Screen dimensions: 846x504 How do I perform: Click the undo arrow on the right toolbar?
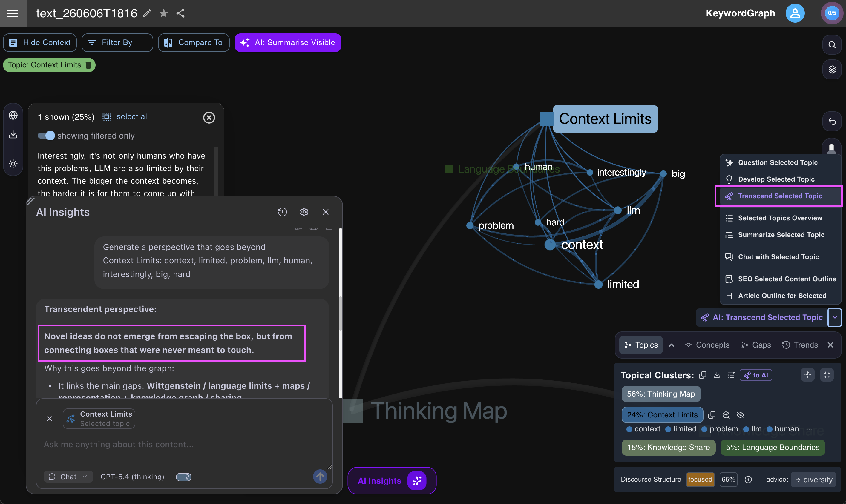[832, 121]
